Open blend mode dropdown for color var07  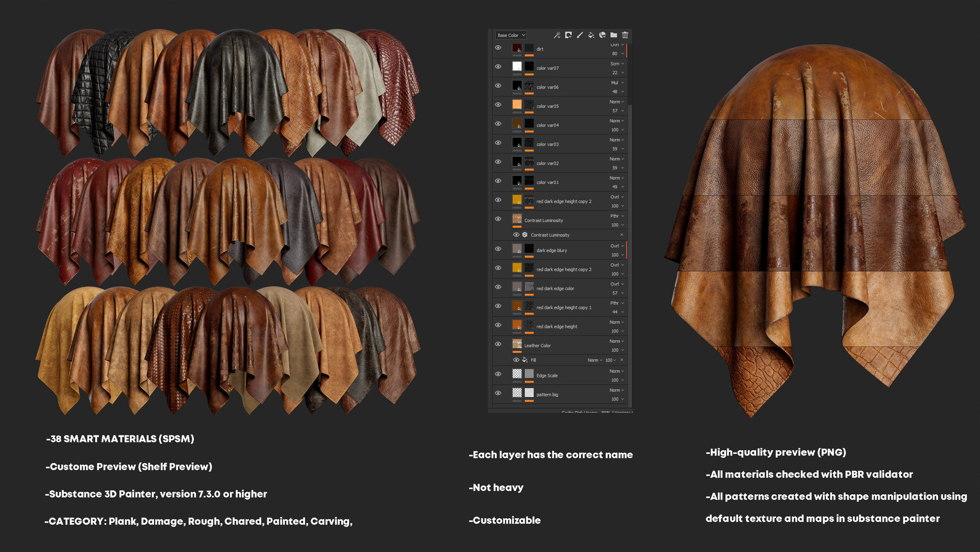click(616, 64)
